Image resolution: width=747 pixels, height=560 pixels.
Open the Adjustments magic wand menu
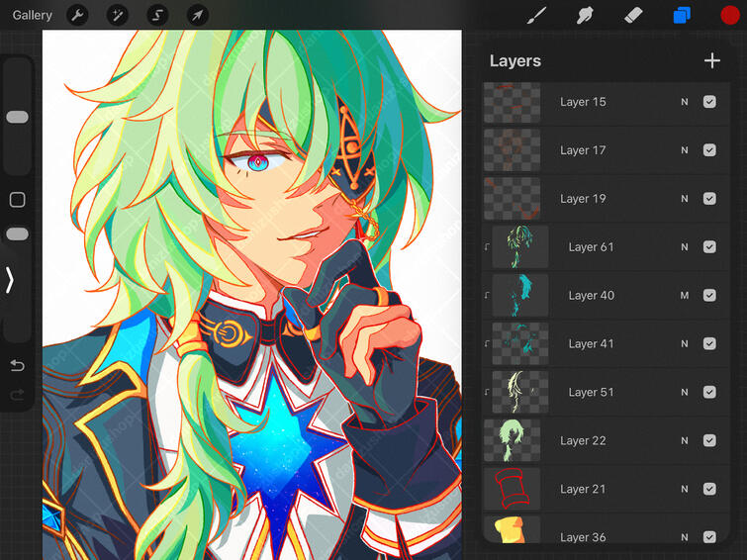[118, 16]
